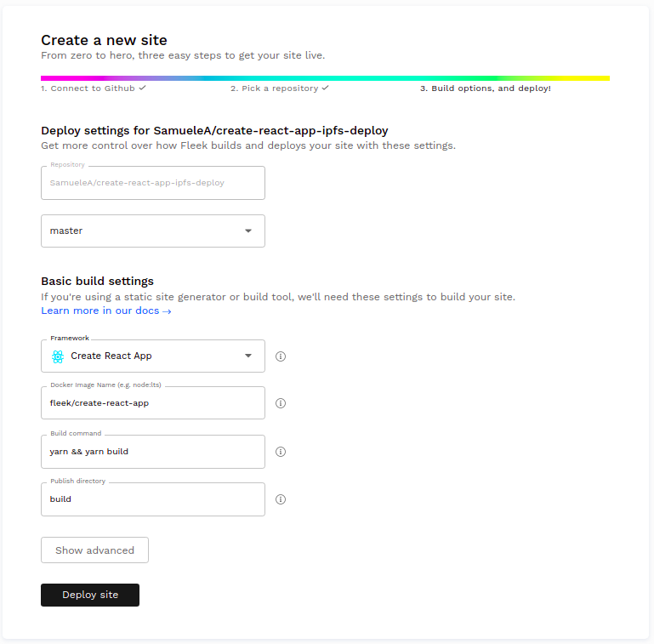Focus the Docker Image Name input field
The width and height of the screenshot is (654, 644).
point(153,403)
